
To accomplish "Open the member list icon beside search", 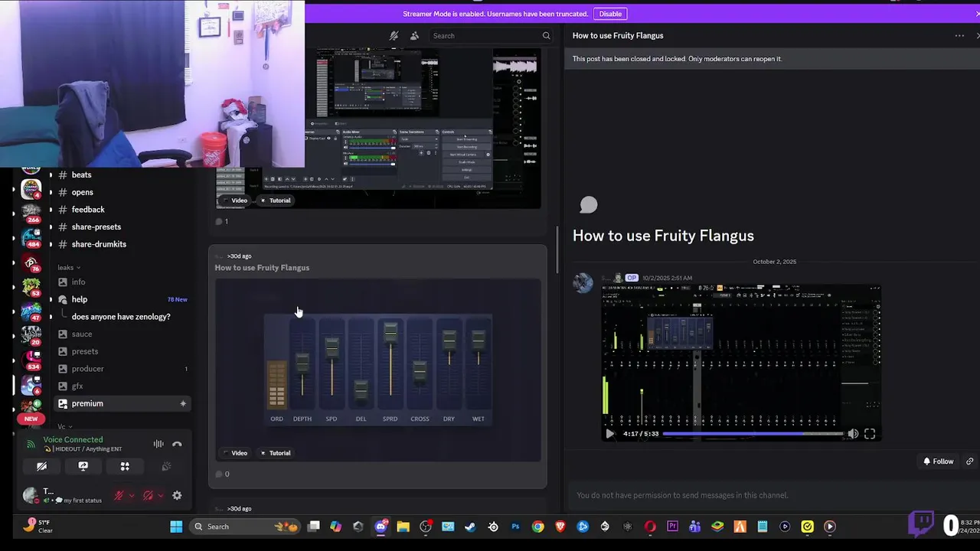I will [414, 36].
